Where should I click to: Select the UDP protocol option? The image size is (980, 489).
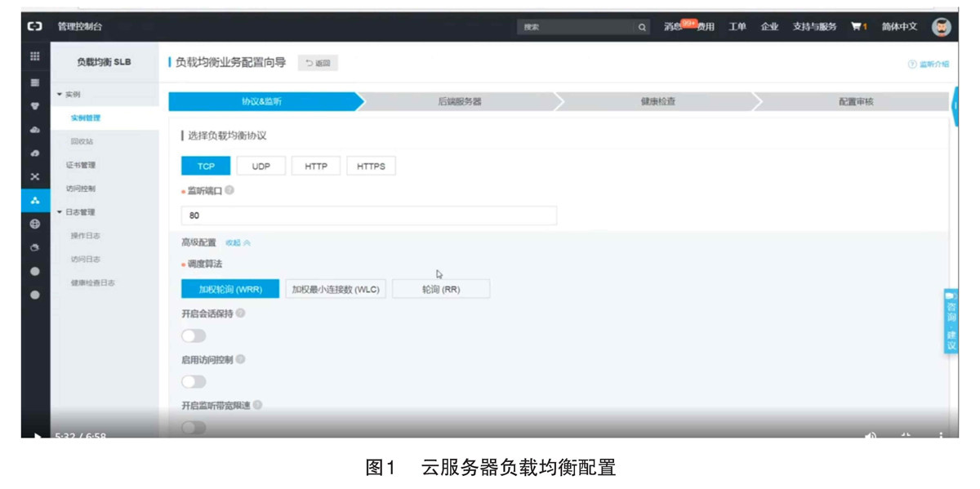(x=261, y=166)
